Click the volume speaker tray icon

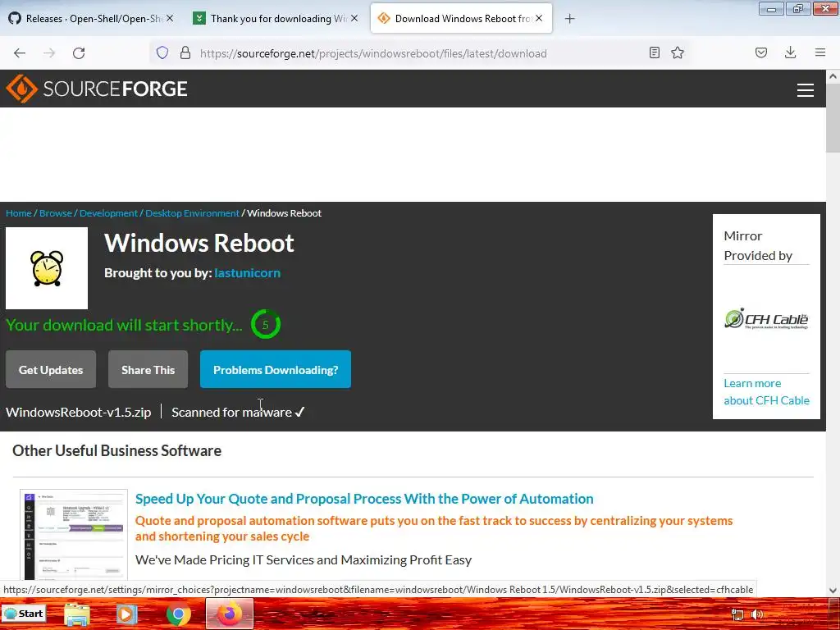point(757,614)
